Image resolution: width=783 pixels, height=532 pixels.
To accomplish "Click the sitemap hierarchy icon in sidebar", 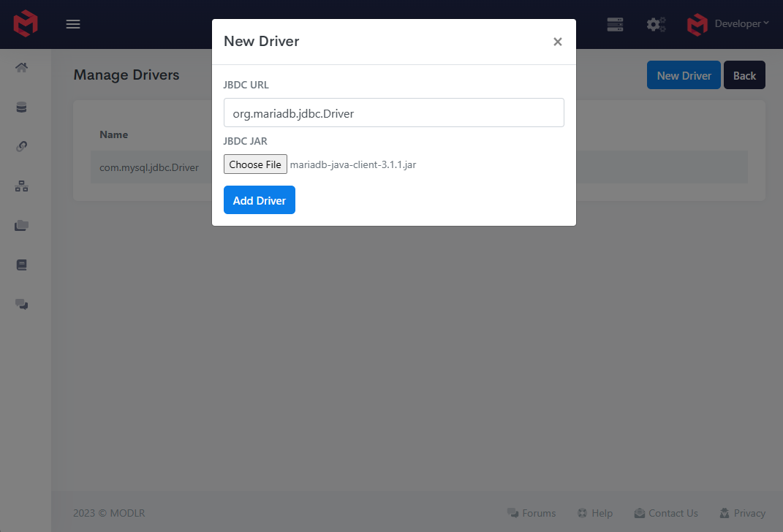I will (x=21, y=186).
